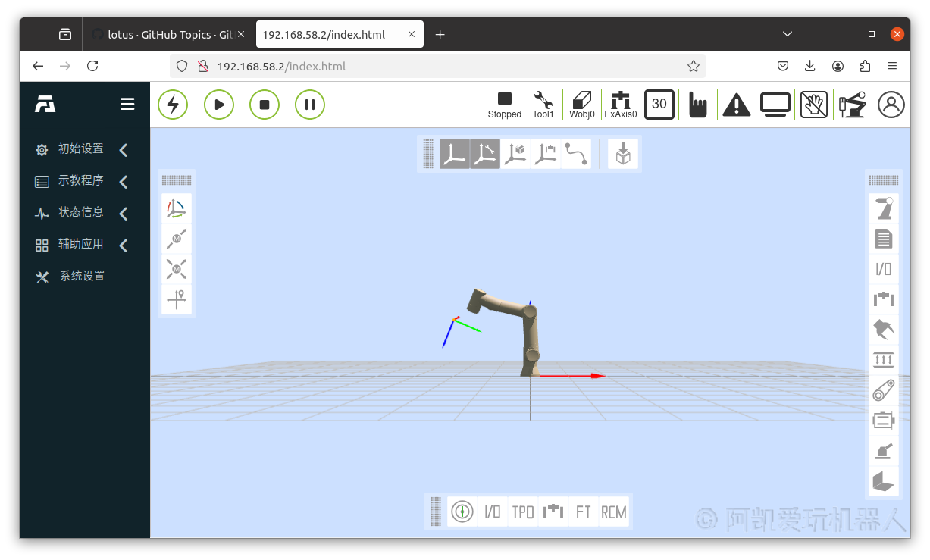Start the program with the play button
The width and height of the screenshot is (930, 560).
tap(219, 105)
